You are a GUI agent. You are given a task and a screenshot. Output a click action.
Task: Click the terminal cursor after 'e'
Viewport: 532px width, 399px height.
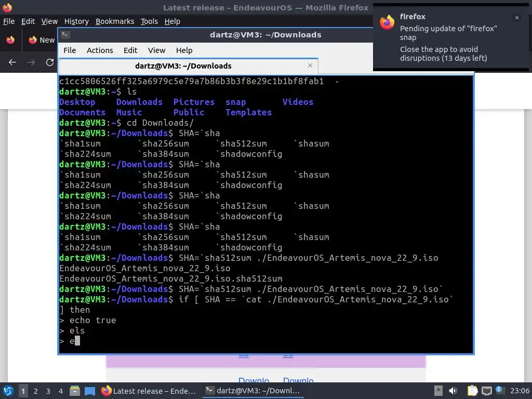pos(77,341)
